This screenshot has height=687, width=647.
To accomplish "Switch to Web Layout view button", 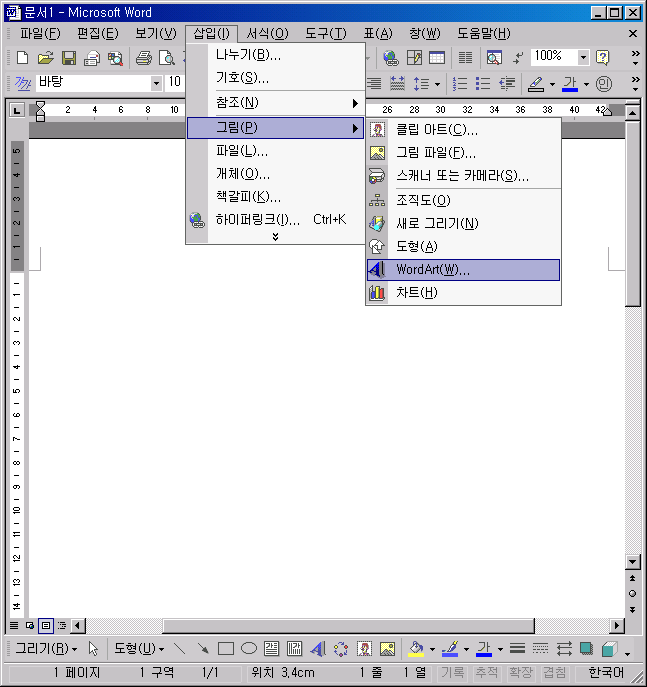I will click(30, 625).
